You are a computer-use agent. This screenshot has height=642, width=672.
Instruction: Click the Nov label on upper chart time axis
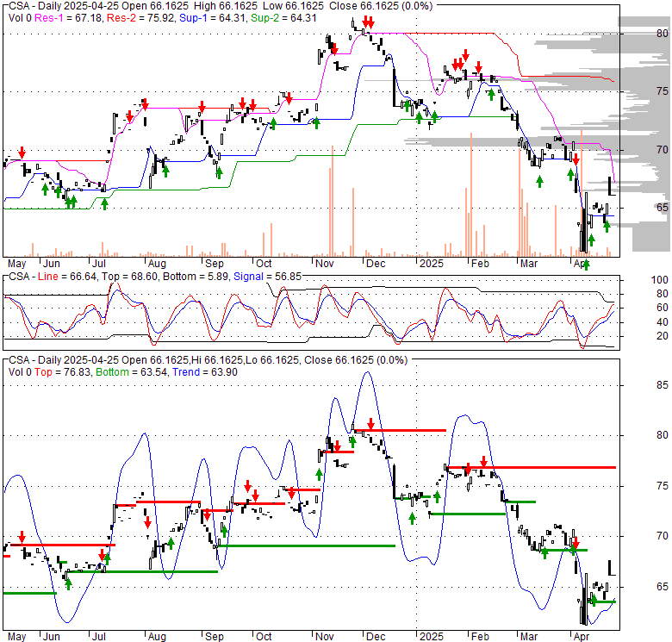[324, 264]
